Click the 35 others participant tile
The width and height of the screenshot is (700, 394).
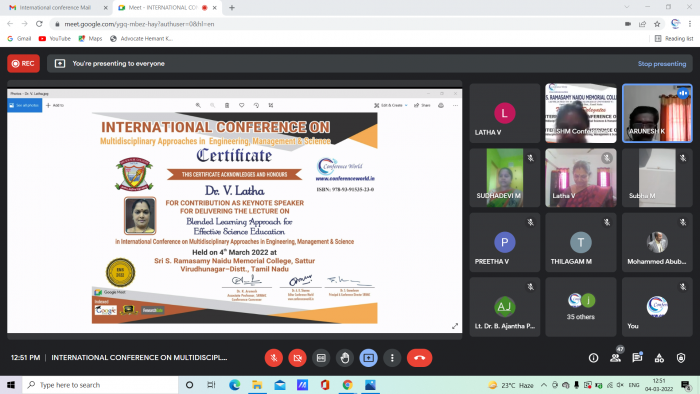click(581, 307)
